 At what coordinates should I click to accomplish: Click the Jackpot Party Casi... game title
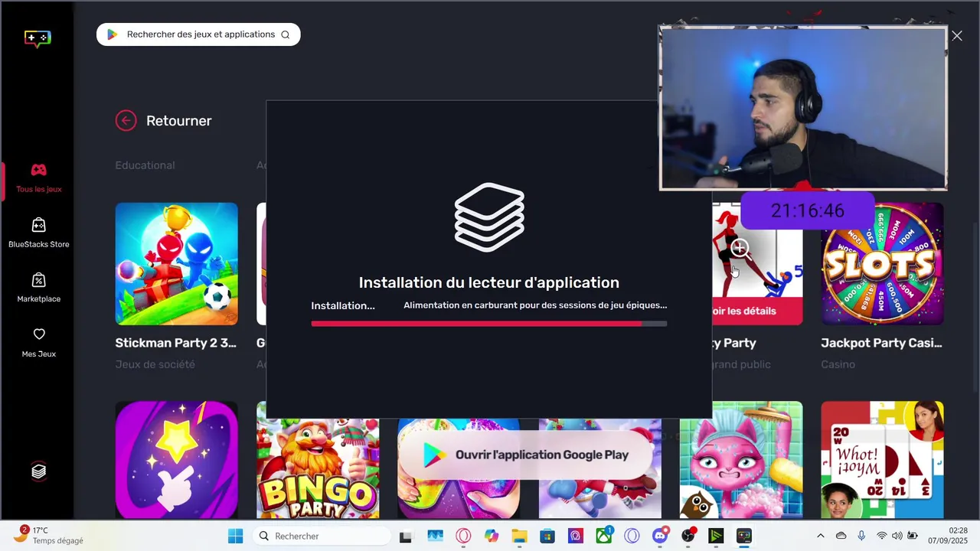(x=882, y=343)
